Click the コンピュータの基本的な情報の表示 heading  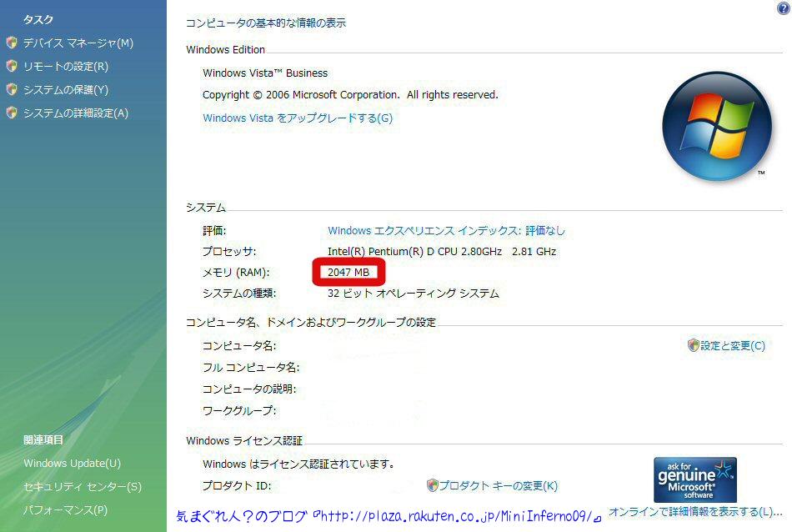pyautogui.click(x=266, y=23)
